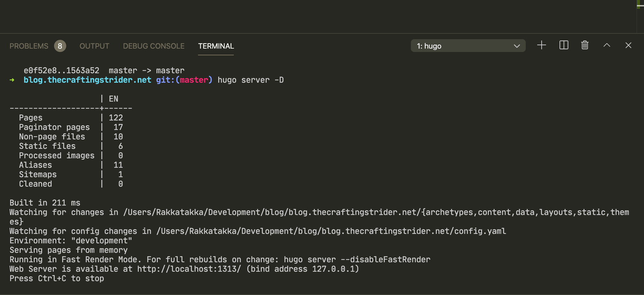This screenshot has height=295, width=644.
Task: Click the 'Pages' row value 122
Action: (116, 118)
